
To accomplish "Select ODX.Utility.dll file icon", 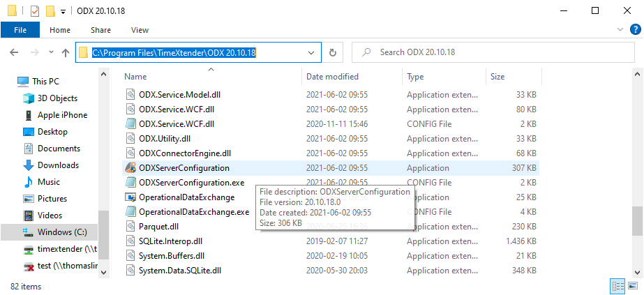I will click(x=130, y=139).
